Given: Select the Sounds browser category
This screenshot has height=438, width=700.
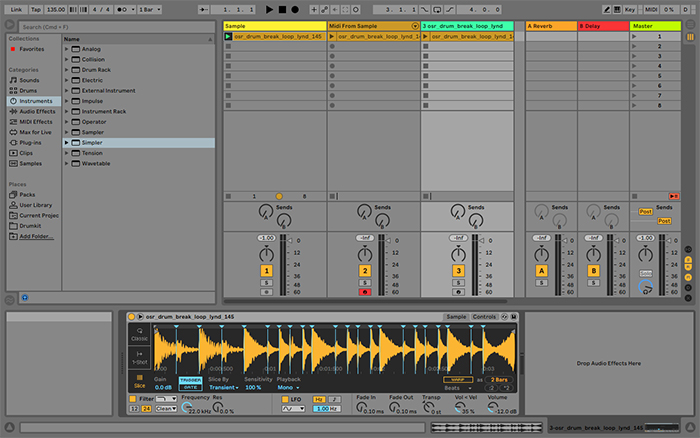Looking at the screenshot, I should tap(29, 80).
